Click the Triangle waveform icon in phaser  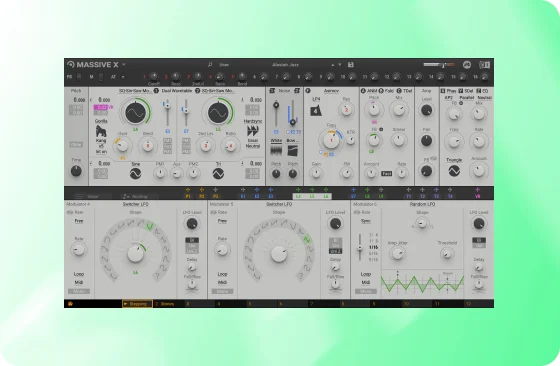click(x=454, y=171)
